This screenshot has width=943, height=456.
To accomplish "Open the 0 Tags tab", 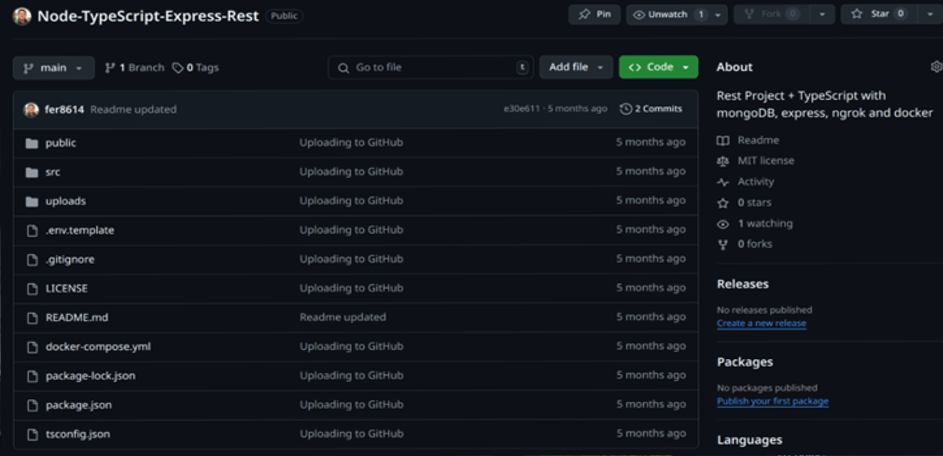I will coord(195,67).
